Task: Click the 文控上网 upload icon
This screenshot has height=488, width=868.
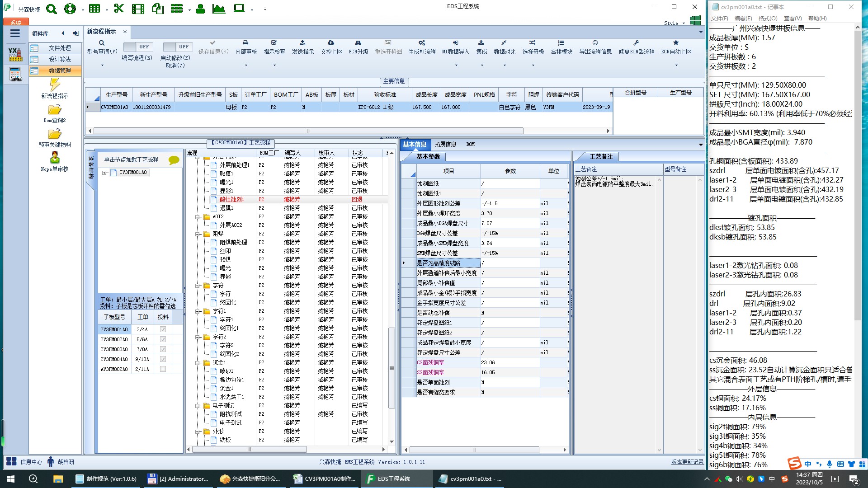Action: pyautogui.click(x=331, y=42)
